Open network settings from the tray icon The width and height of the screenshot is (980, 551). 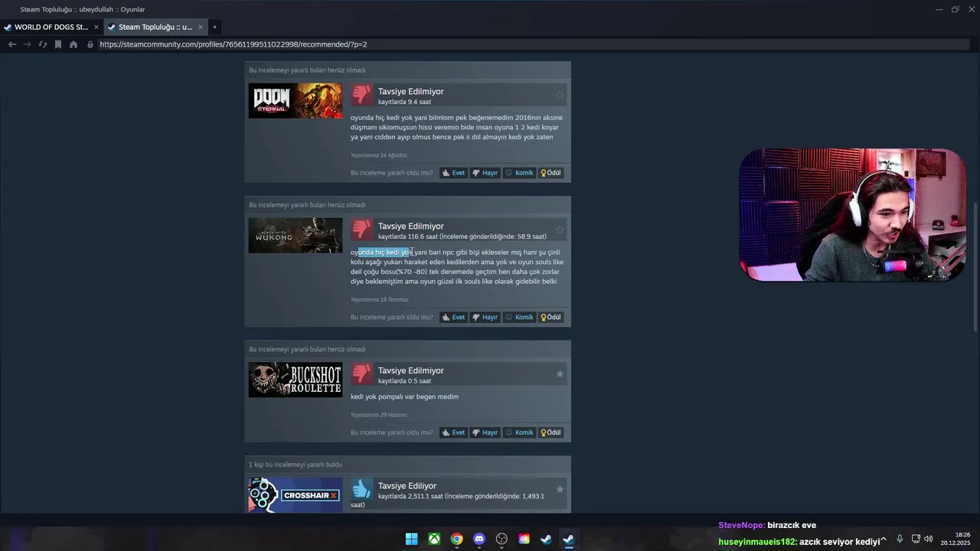point(916,539)
